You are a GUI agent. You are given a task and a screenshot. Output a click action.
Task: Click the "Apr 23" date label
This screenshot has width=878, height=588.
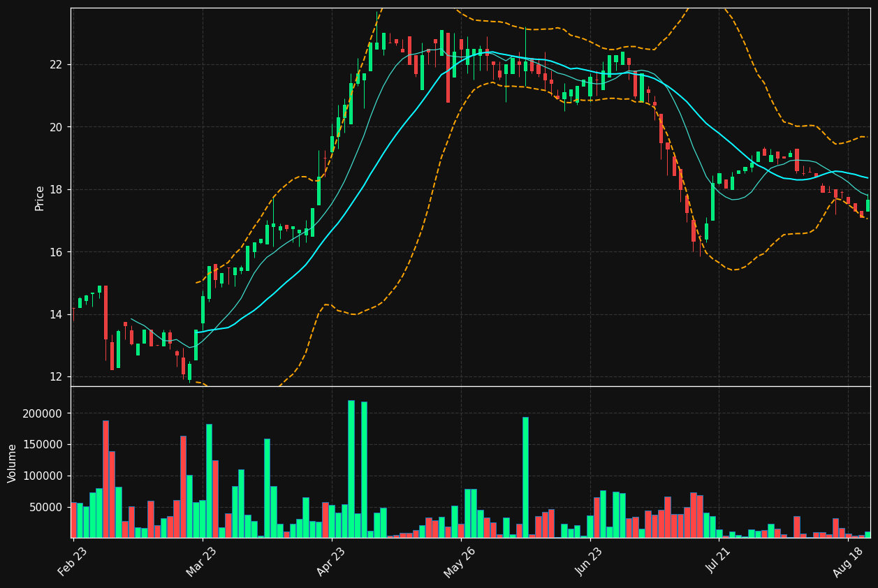[331, 561]
